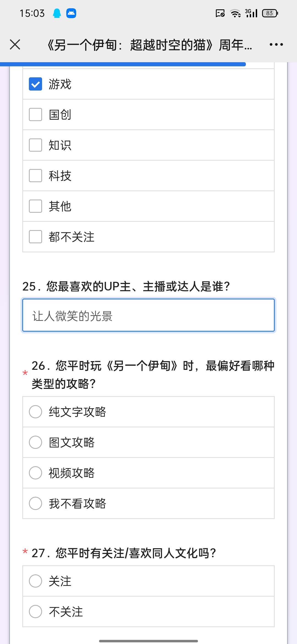
Task: Tap the blue Android robot status icon
Action: click(x=71, y=13)
